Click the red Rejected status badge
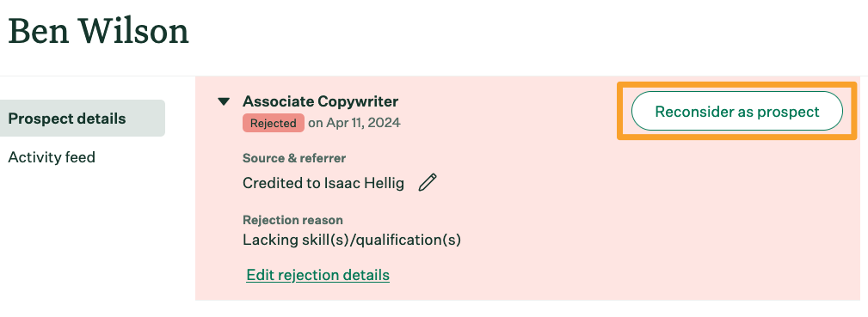 coord(273,123)
